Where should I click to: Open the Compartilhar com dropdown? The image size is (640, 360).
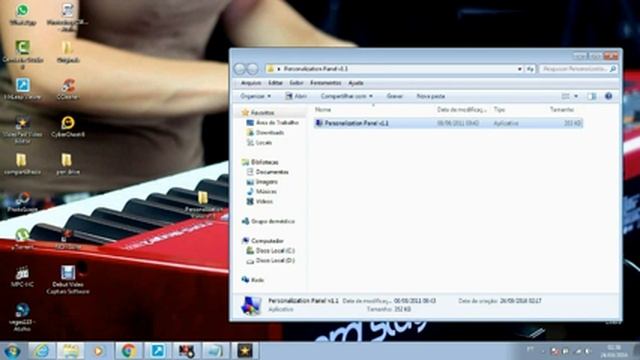(347, 96)
